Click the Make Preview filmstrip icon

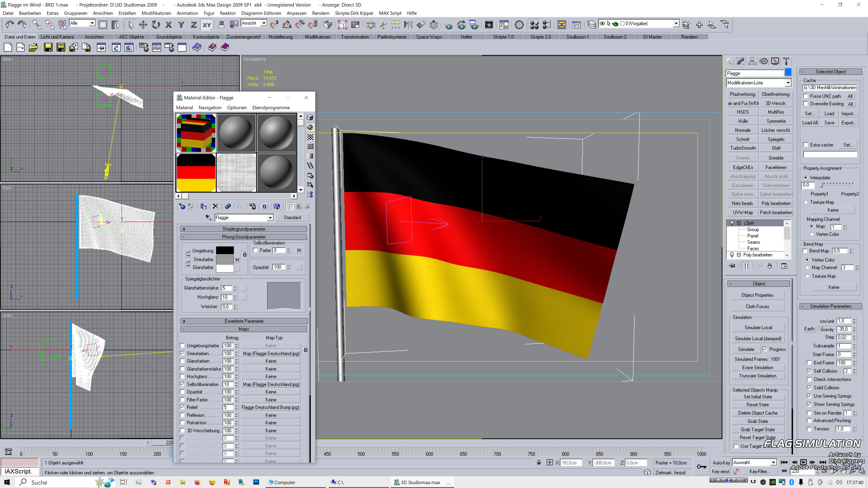coord(310,165)
